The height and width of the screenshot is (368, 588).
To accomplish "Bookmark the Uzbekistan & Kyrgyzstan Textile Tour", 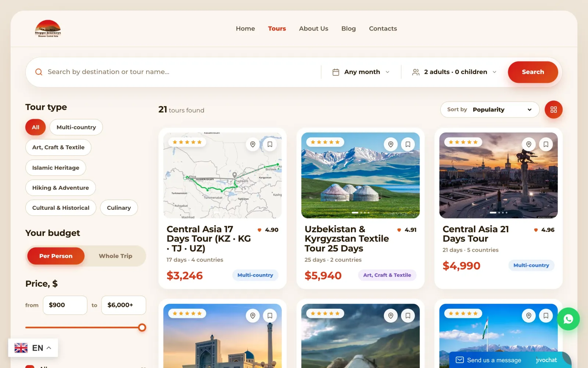I will [408, 144].
